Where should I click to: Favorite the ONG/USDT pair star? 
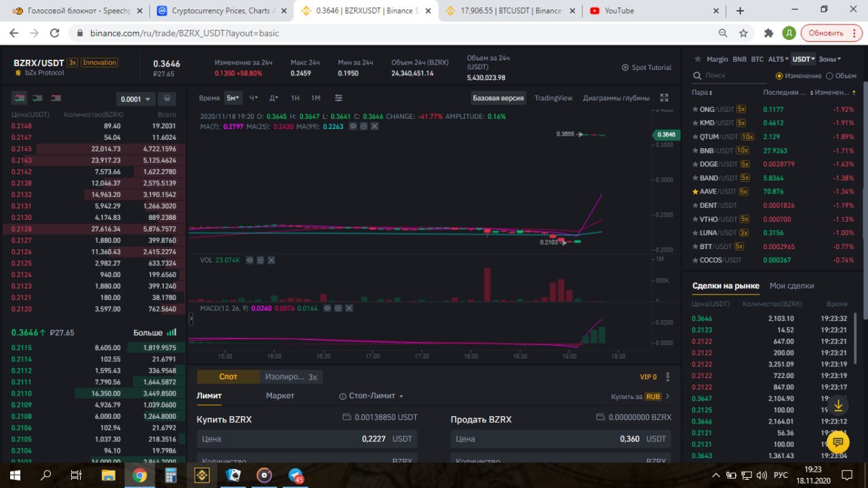click(695, 109)
